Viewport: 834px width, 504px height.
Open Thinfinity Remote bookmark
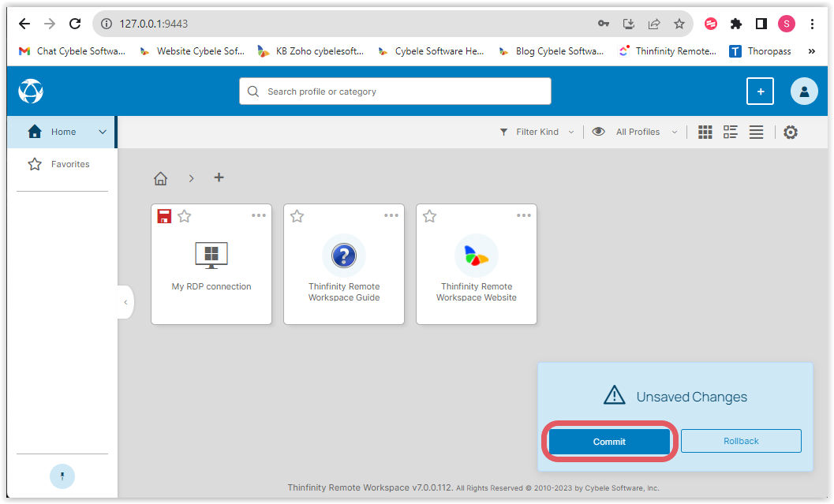pyautogui.click(x=668, y=51)
